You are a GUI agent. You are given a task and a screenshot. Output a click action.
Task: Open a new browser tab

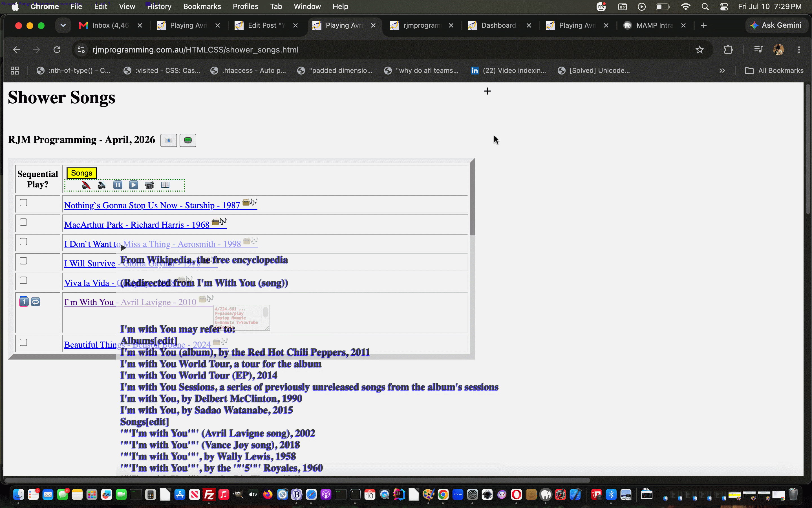[704, 25]
